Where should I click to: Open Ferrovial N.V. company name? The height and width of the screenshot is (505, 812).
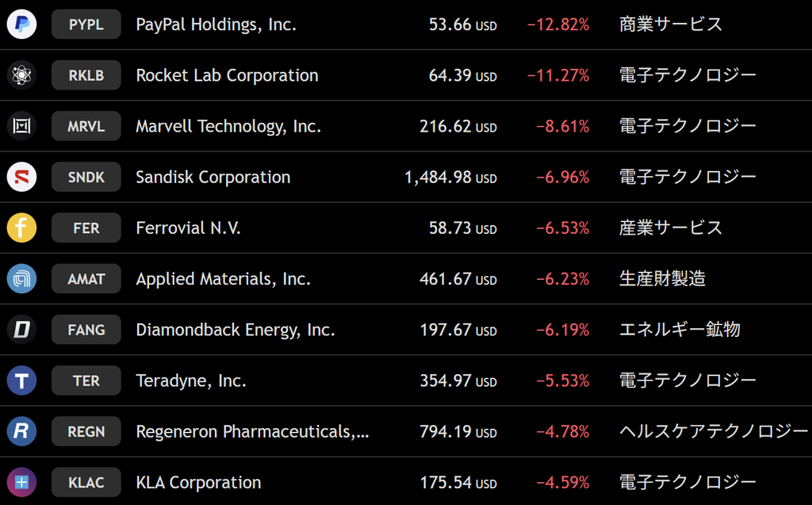click(188, 228)
